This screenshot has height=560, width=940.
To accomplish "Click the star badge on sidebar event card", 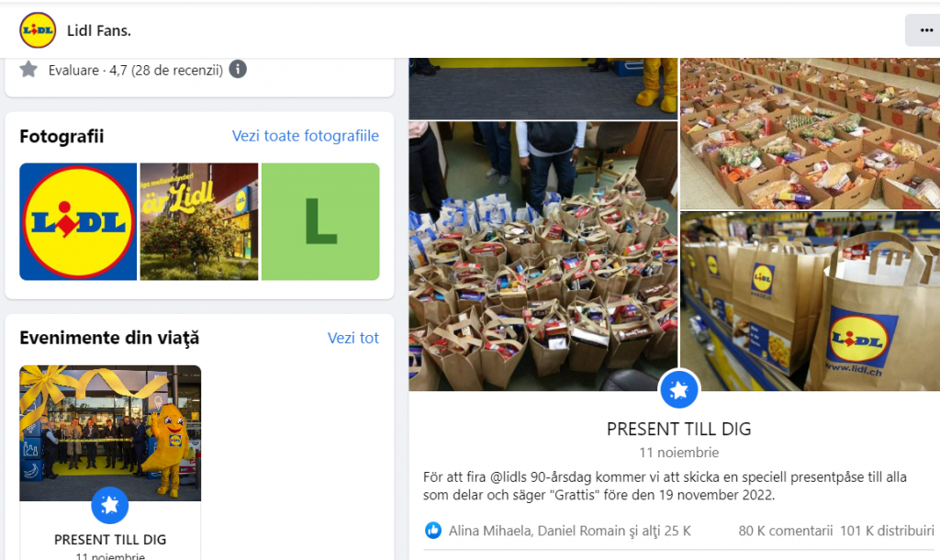I will pos(110,506).
